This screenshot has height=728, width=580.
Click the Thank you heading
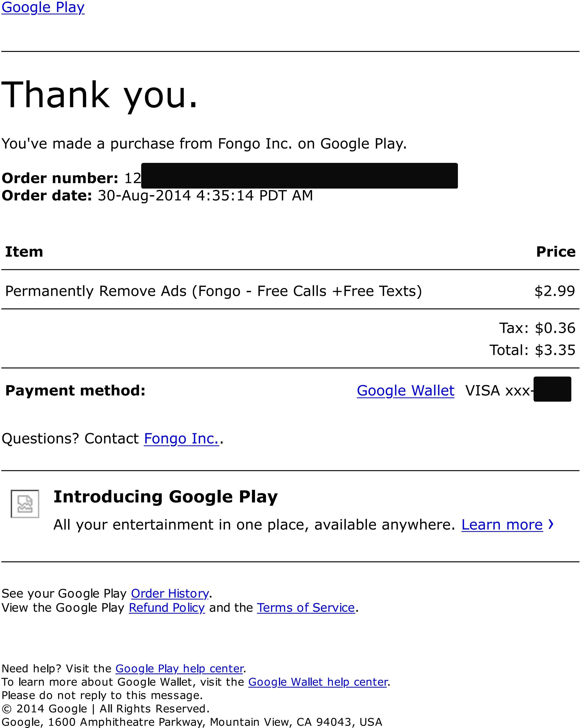click(100, 96)
